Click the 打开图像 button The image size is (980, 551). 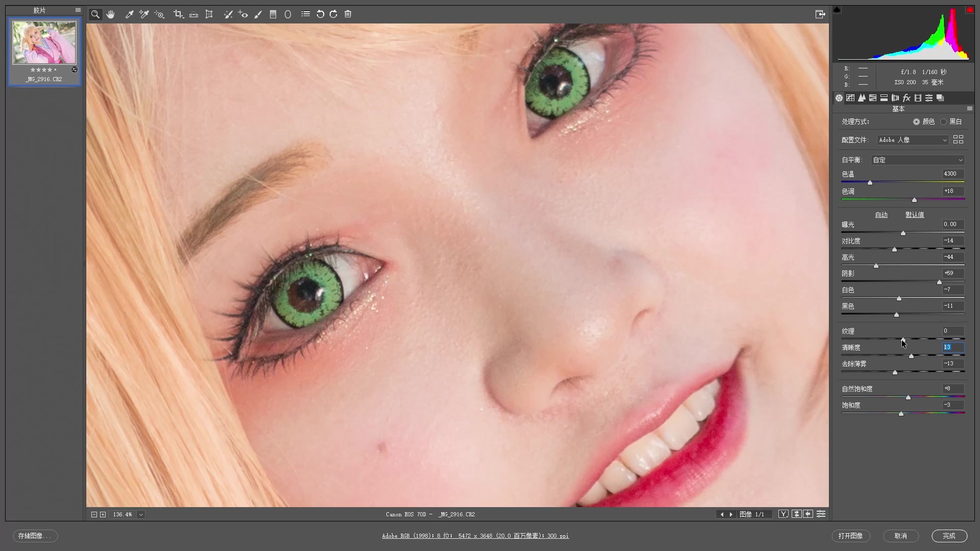[x=850, y=536]
